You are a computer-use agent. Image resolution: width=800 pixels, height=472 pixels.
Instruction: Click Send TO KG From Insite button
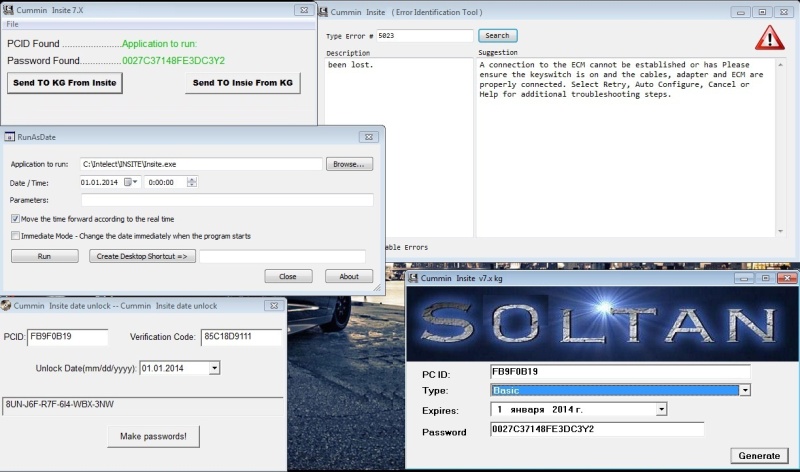(64, 83)
